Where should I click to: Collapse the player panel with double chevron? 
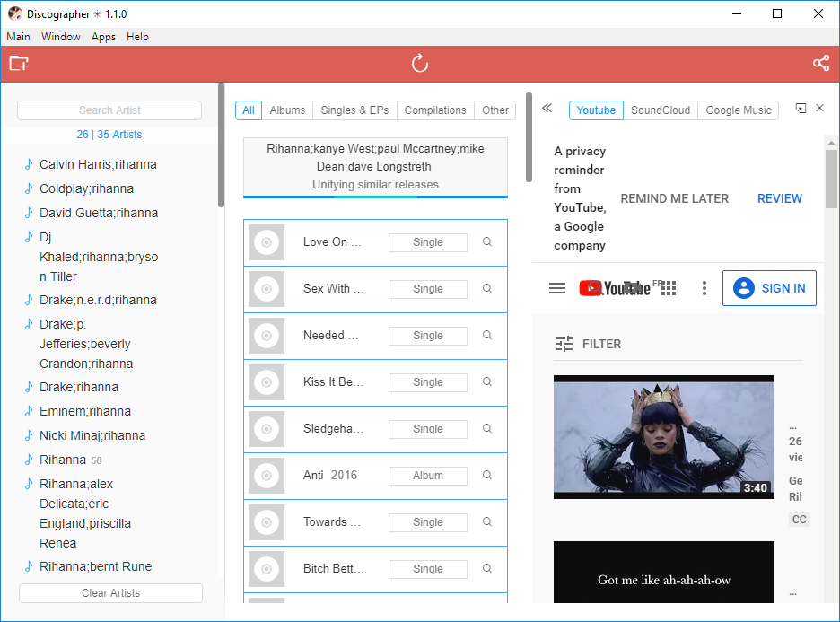point(547,109)
